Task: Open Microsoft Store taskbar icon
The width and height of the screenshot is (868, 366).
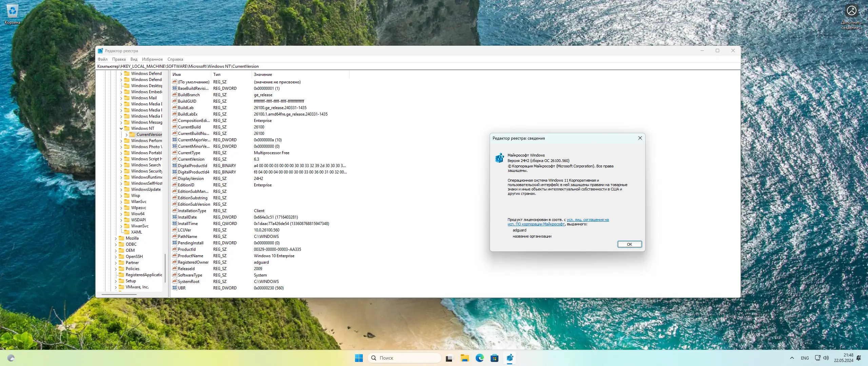Action: coord(494,358)
